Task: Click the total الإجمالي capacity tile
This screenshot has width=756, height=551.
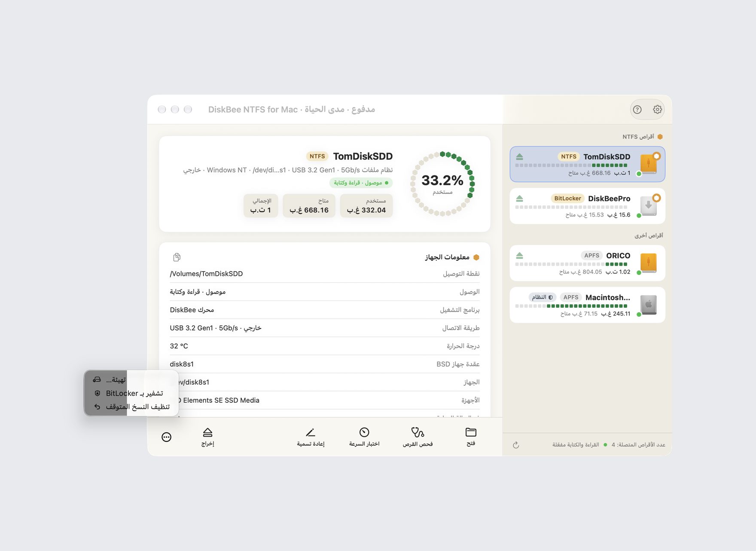Action: (x=261, y=205)
